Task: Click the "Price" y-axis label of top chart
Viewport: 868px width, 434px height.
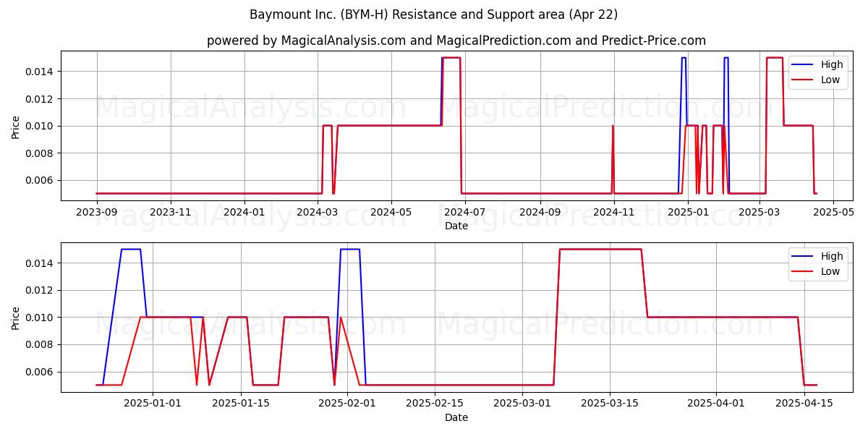Action: pyautogui.click(x=16, y=126)
